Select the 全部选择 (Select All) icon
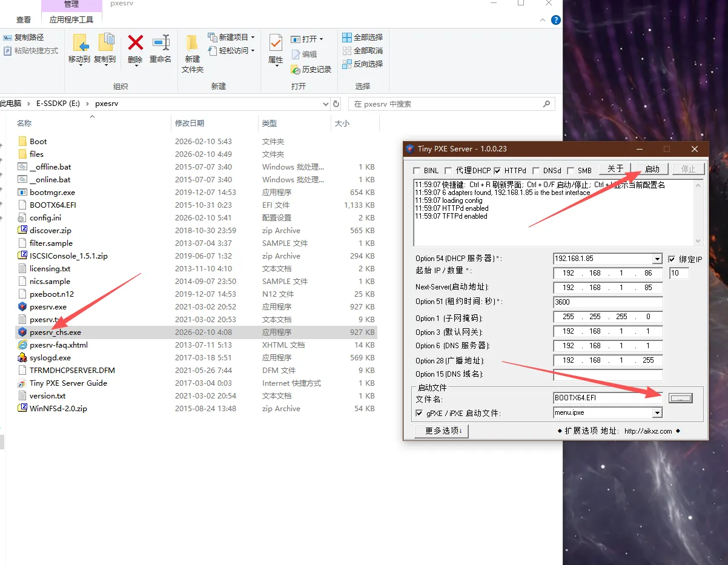The width and height of the screenshot is (728, 565). [362, 37]
